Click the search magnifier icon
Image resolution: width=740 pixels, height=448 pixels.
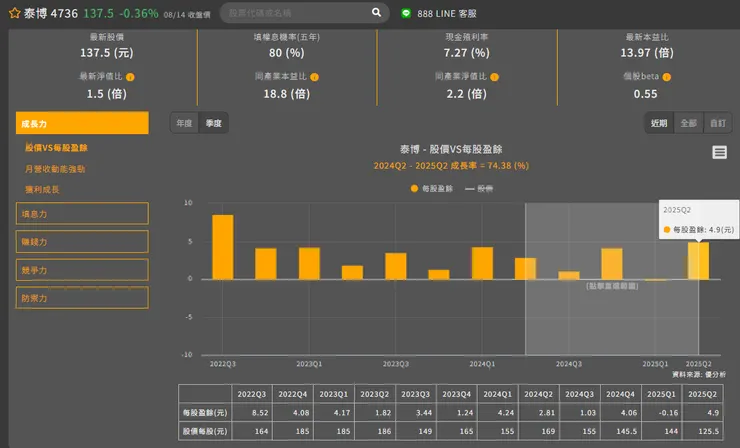[376, 13]
